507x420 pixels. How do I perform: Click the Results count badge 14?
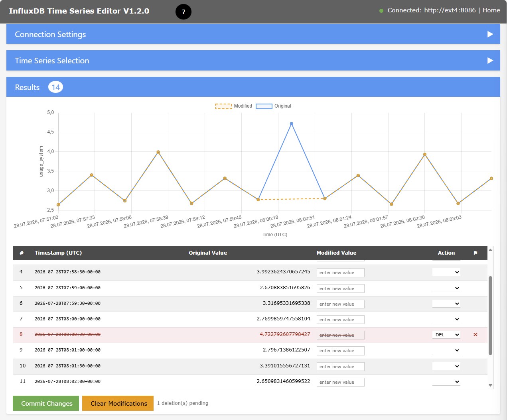pyautogui.click(x=56, y=87)
